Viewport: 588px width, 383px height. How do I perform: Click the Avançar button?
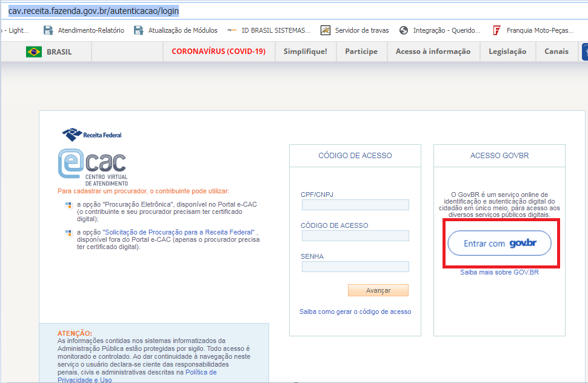[x=378, y=290]
